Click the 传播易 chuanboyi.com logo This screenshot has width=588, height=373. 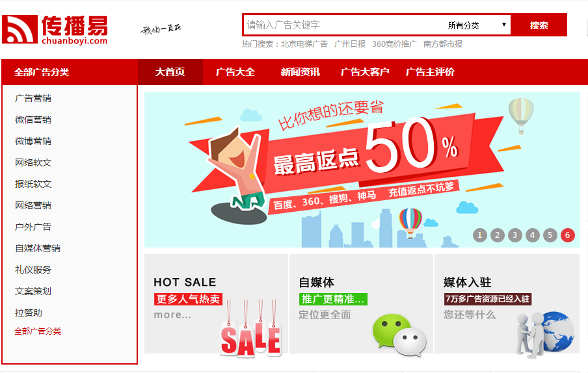point(55,30)
